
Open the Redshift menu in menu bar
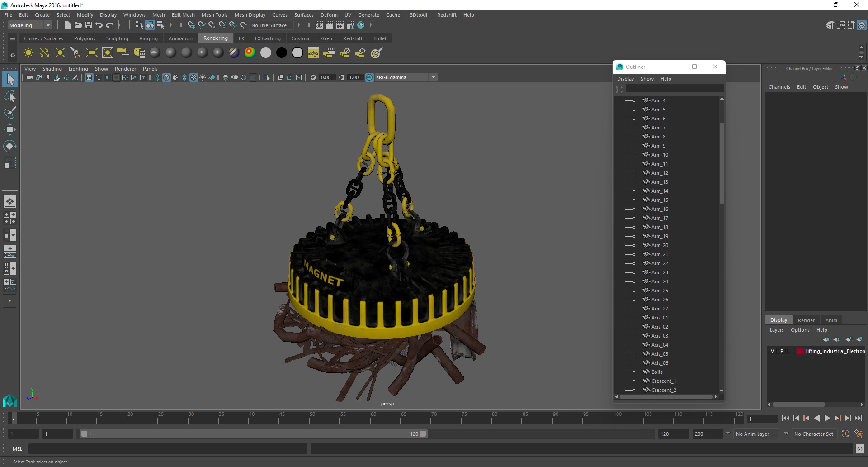[x=447, y=15]
